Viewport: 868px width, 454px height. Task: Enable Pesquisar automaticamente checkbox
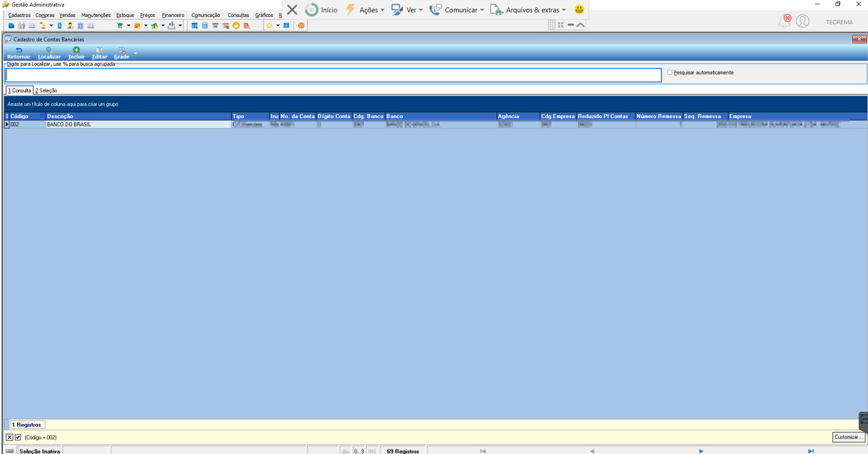670,73
